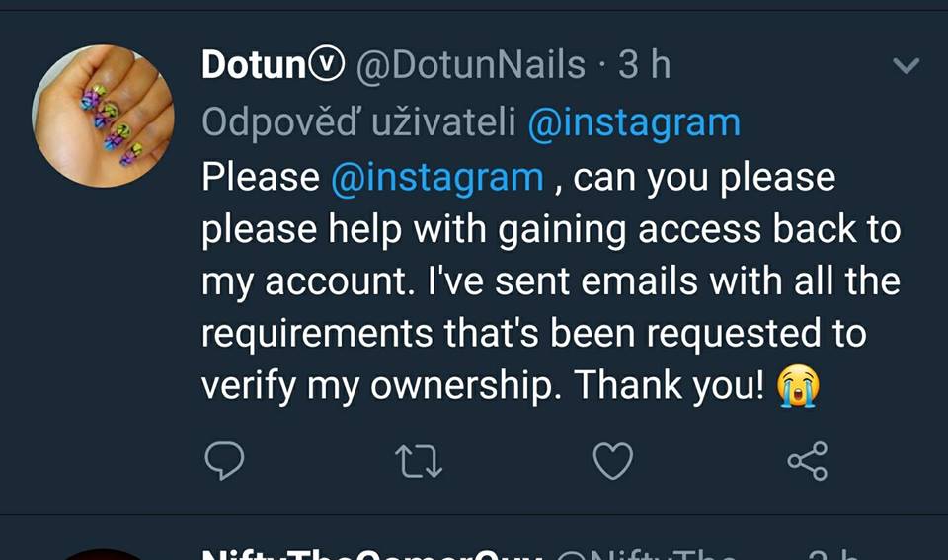The image size is (948, 560).
Task: Open @instagram in the 'Odpověď uživateli' line
Action: [x=633, y=122]
